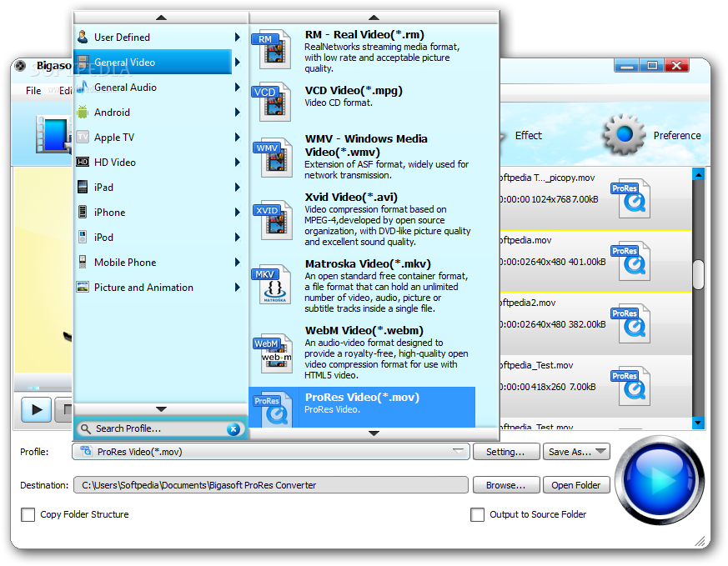
Task: Click the WebM format icon
Action: pos(273,354)
